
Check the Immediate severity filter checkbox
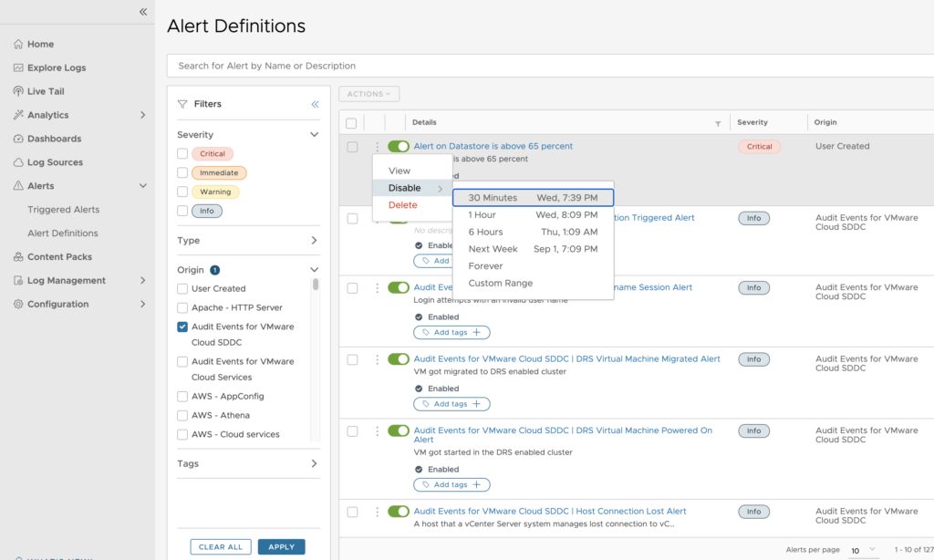point(182,172)
